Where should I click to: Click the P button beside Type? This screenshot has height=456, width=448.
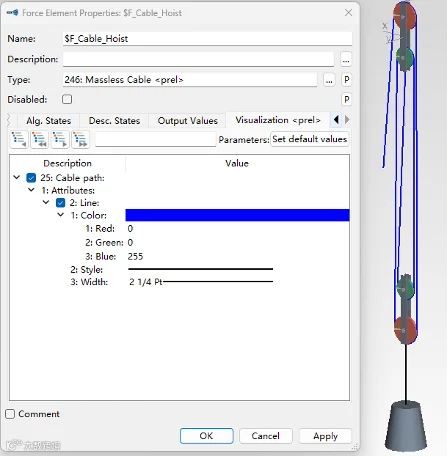[347, 80]
